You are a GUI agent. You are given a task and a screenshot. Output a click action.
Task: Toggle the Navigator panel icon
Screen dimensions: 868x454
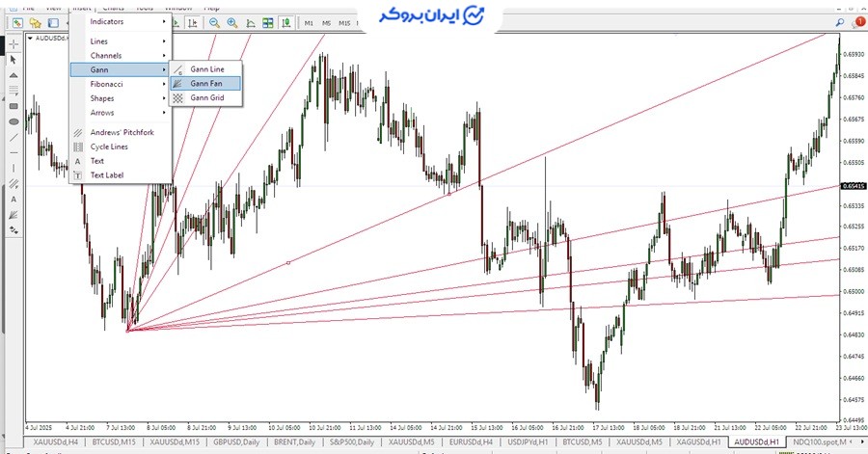click(x=53, y=23)
